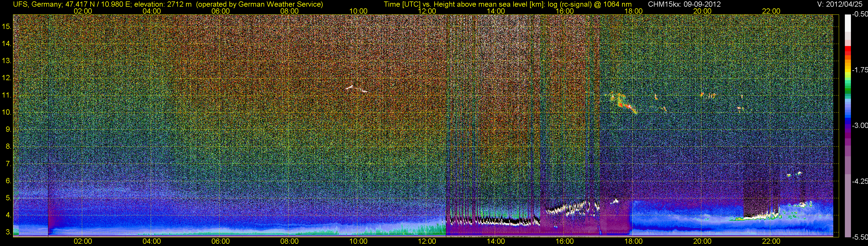
Task: Click the "12:00" label on the top time axis
Action: tap(427, 11)
